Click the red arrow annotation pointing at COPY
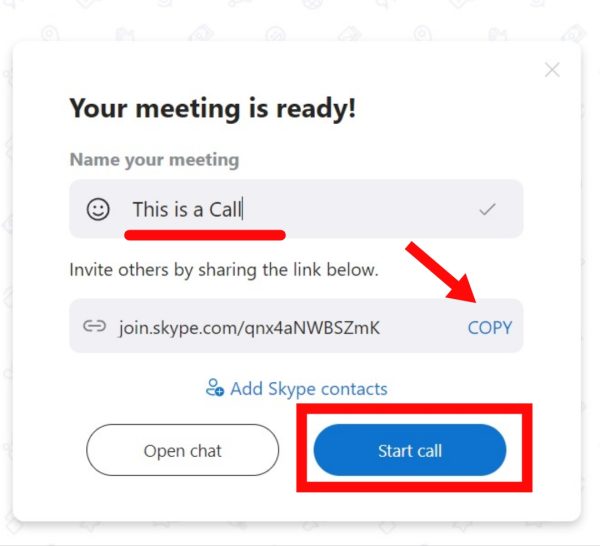This screenshot has height=546, width=600. pos(443,273)
